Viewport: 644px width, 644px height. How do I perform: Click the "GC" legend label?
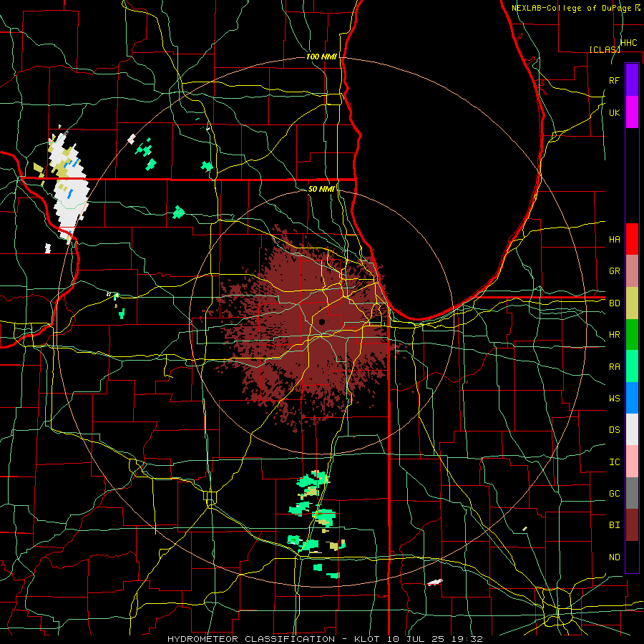[614, 494]
